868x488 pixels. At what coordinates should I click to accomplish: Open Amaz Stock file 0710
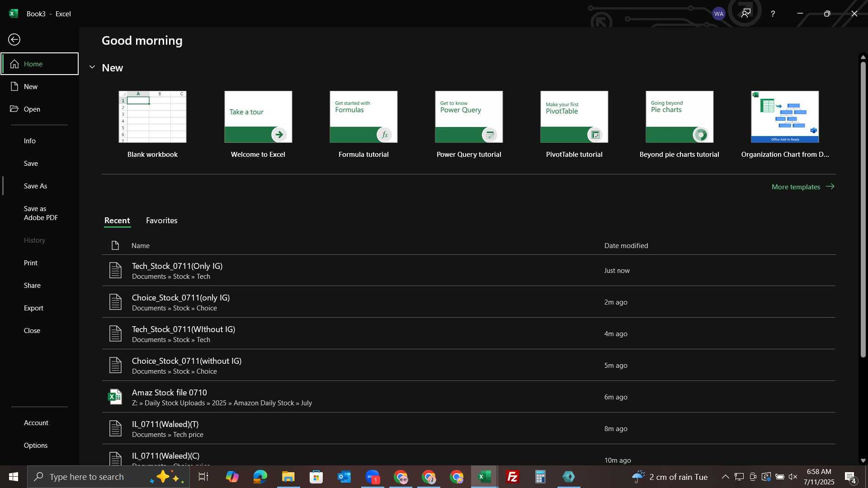[468, 397]
